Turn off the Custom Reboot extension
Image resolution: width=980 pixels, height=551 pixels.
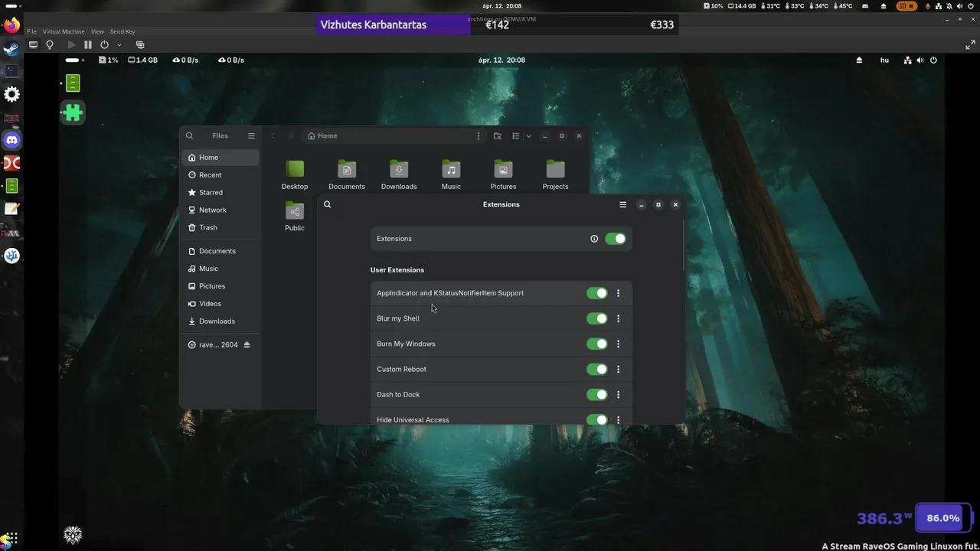coord(597,369)
